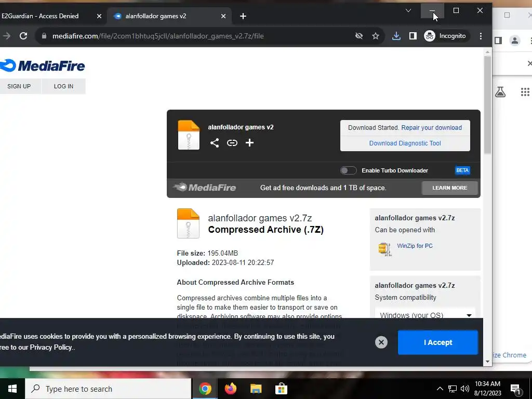Screen dimensions: 532x399
Task: Click the network icon in system tray
Action: pos(453,389)
